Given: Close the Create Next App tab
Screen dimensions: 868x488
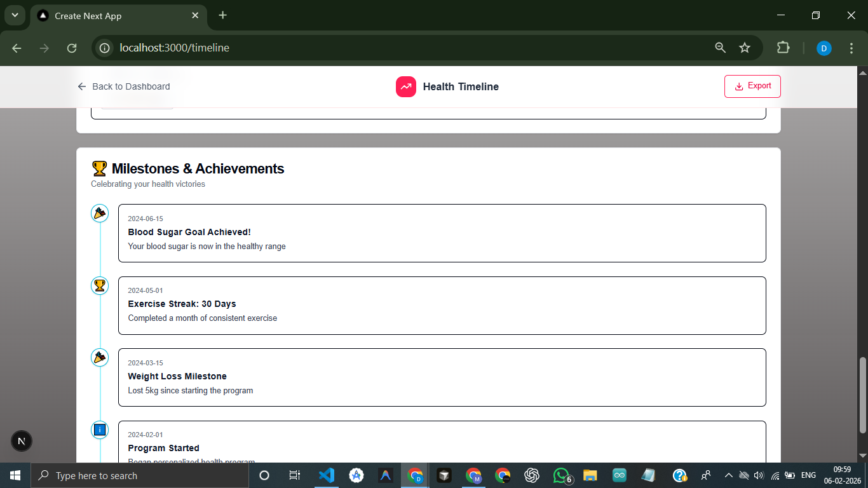Looking at the screenshot, I should [195, 15].
